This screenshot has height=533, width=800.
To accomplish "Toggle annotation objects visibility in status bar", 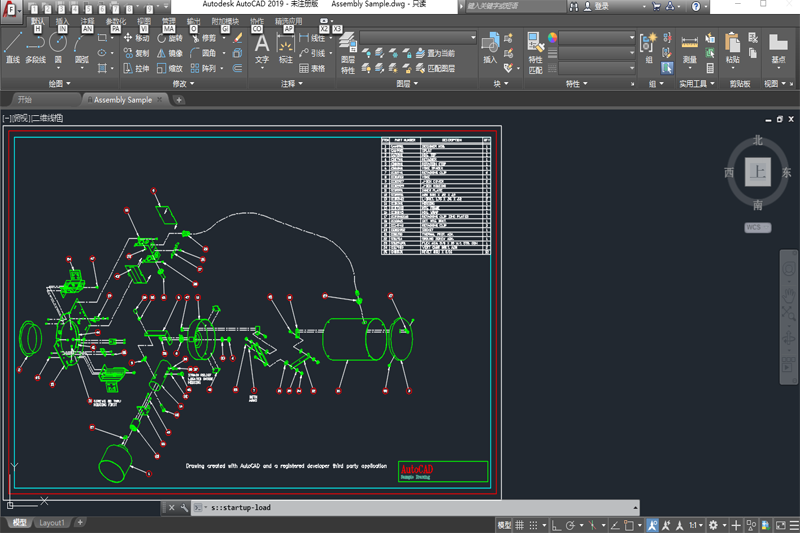I will pyautogui.click(x=653, y=525).
